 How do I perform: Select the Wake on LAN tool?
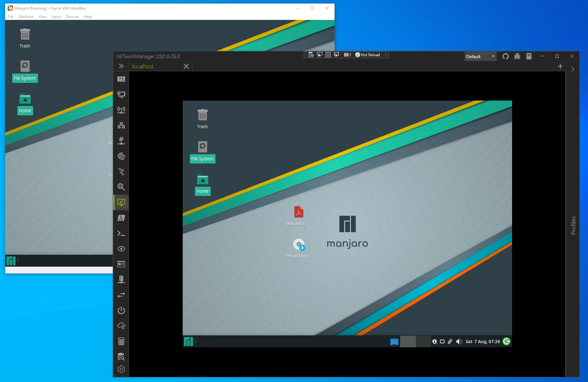(121, 310)
